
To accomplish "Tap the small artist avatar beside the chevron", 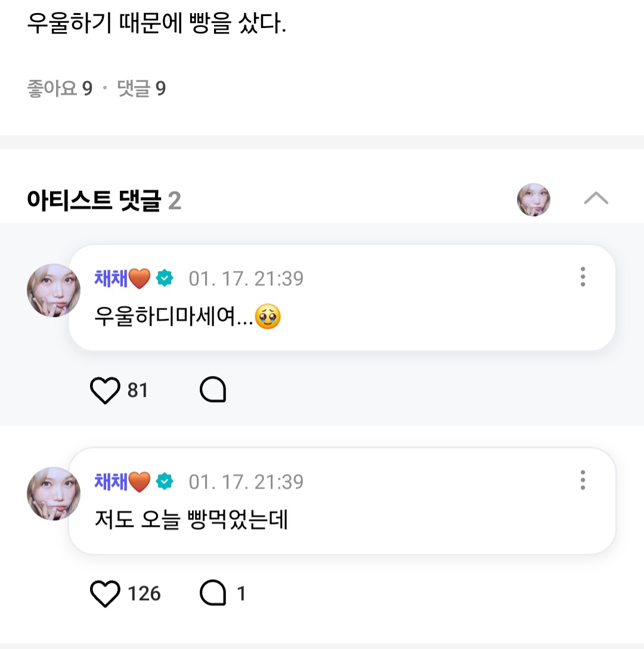I will (x=533, y=200).
